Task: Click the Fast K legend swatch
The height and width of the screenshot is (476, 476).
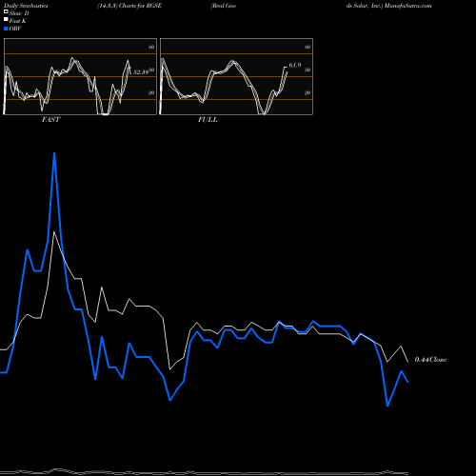Action: [x=6, y=20]
